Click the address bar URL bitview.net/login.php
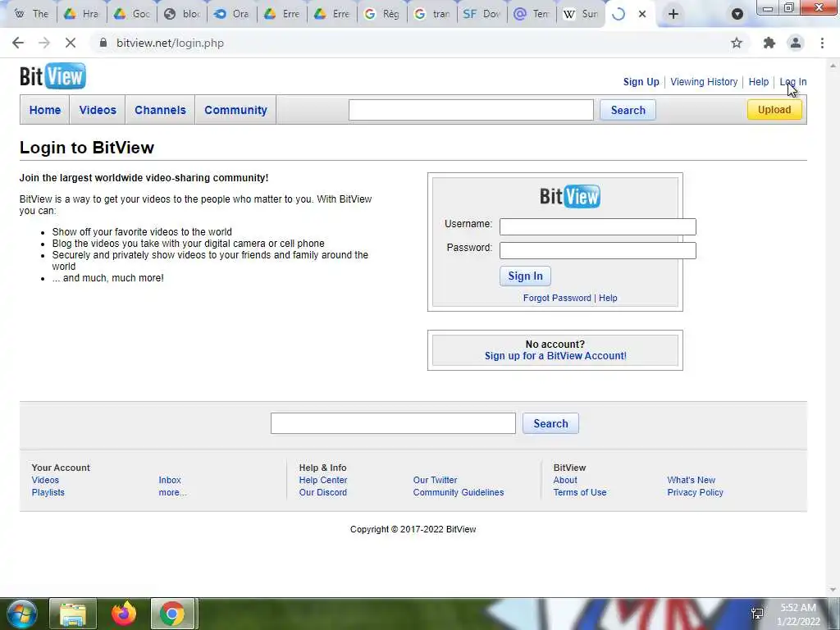 pyautogui.click(x=171, y=43)
